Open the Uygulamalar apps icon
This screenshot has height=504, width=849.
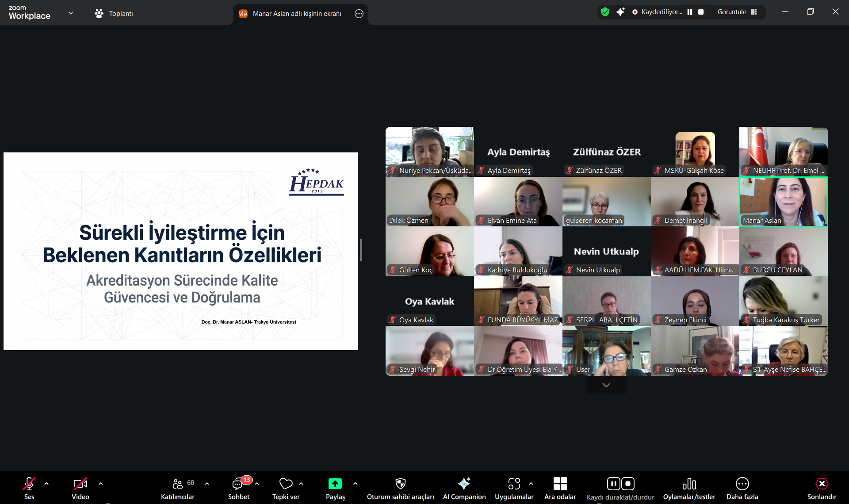(514, 484)
